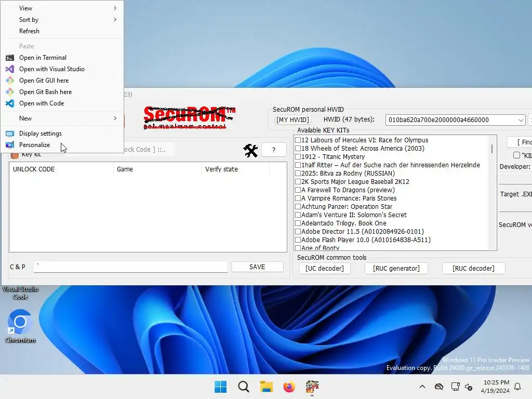
Task: Click the SecuROM app icon in taskbar
Action: pos(312,387)
